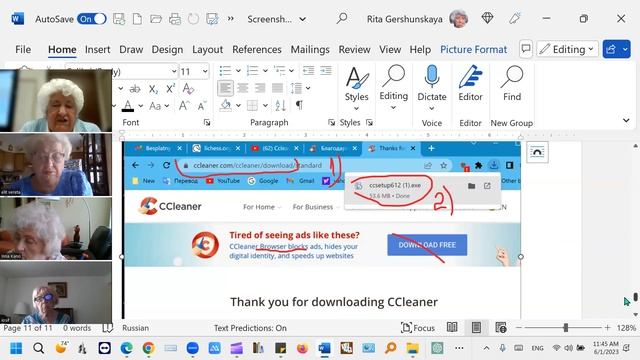Click the Sort A-Z icon
The image size is (640, 360).
(x=280, y=106)
